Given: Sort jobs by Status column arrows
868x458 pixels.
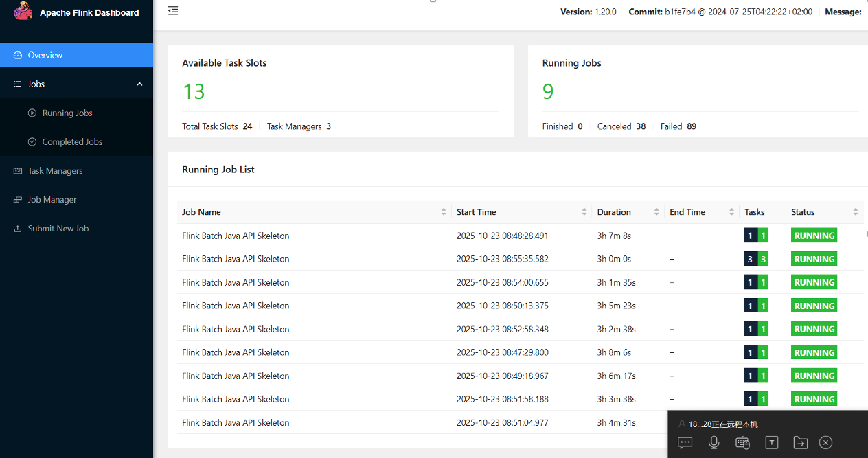Looking at the screenshot, I should point(856,212).
